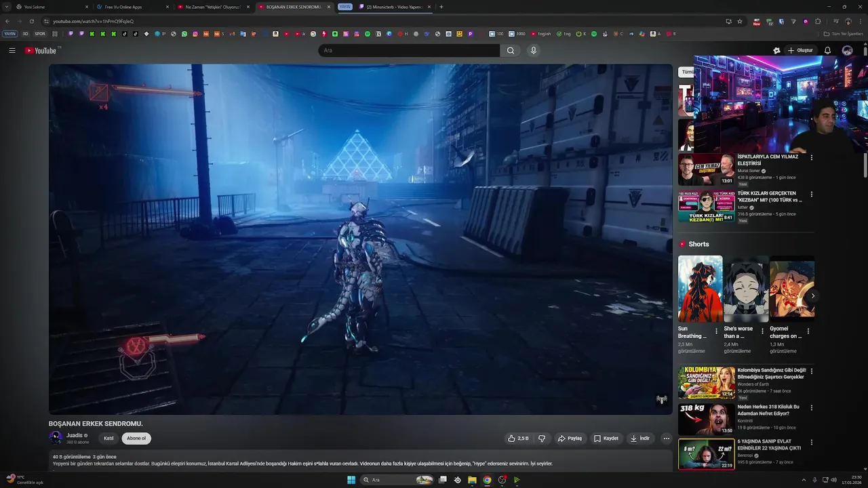Dislike the video

coord(542,439)
